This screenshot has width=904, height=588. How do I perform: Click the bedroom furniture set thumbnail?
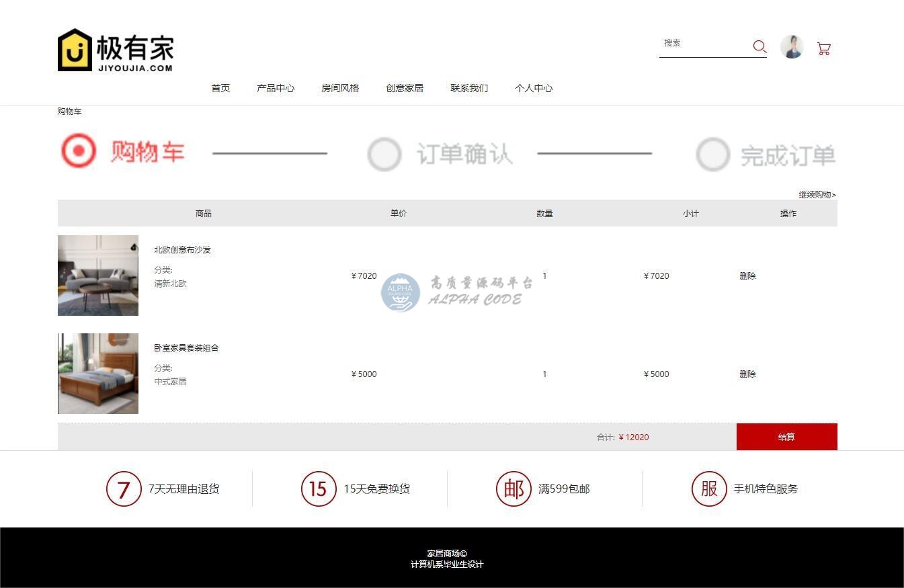(98, 374)
